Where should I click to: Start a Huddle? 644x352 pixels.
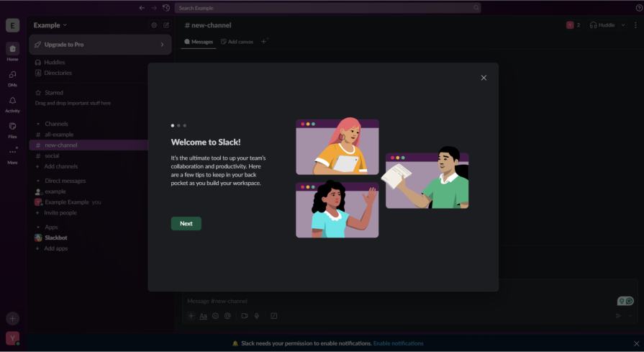(602, 25)
